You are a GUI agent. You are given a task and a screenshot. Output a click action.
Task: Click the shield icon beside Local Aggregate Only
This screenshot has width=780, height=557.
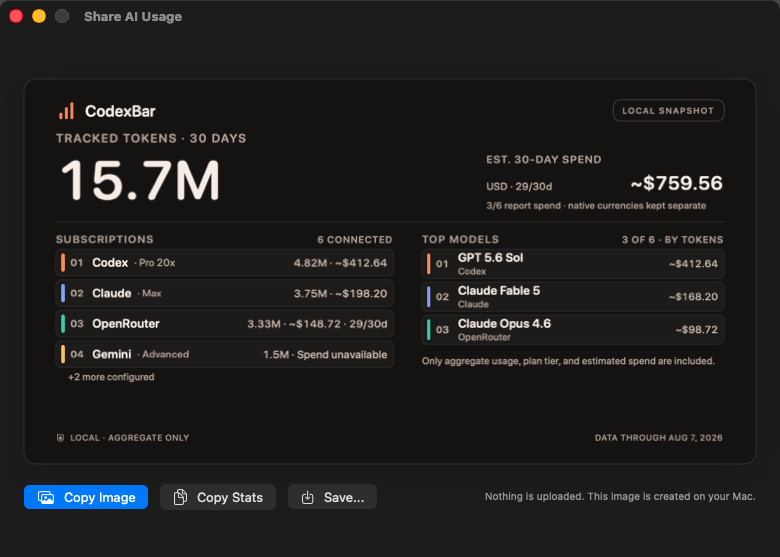coord(60,438)
